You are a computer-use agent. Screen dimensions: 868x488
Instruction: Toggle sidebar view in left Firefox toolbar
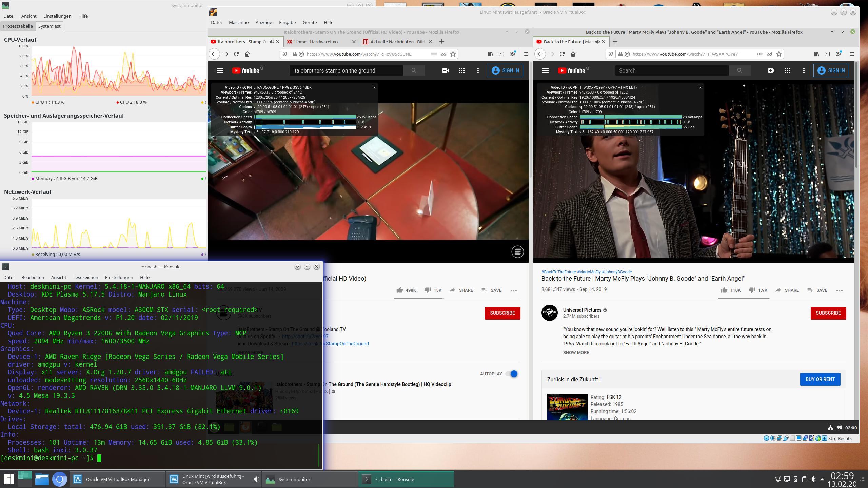[501, 54]
